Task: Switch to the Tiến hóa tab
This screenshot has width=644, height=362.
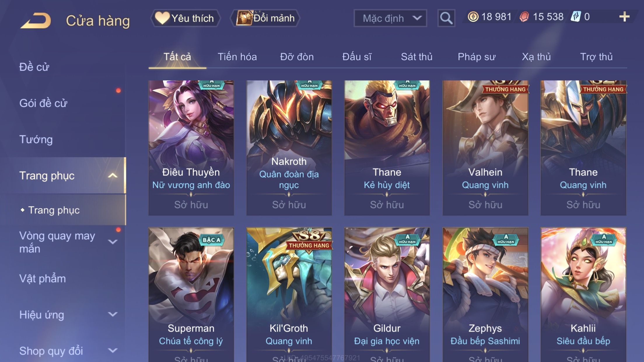Action: [237, 57]
